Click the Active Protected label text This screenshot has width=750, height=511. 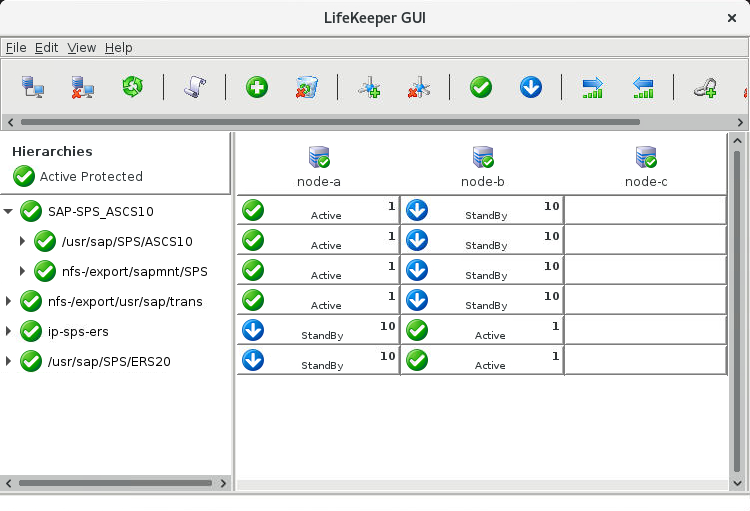(x=91, y=177)
